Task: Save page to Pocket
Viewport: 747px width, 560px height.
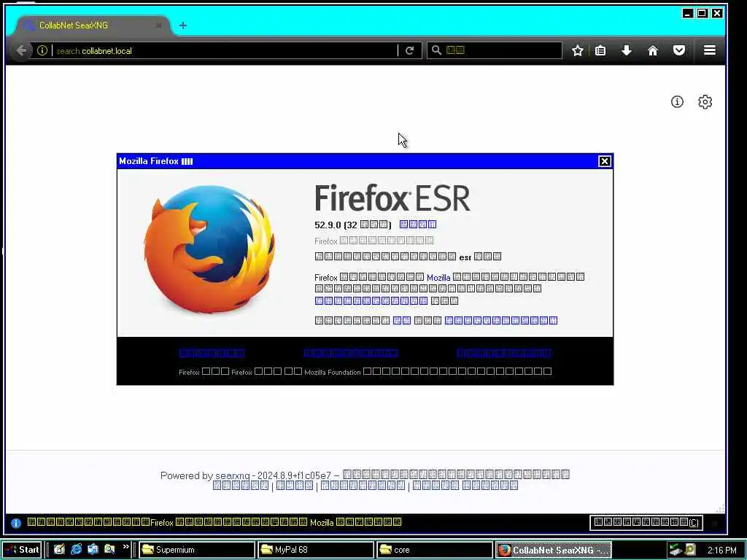Action: click(679, 50)
